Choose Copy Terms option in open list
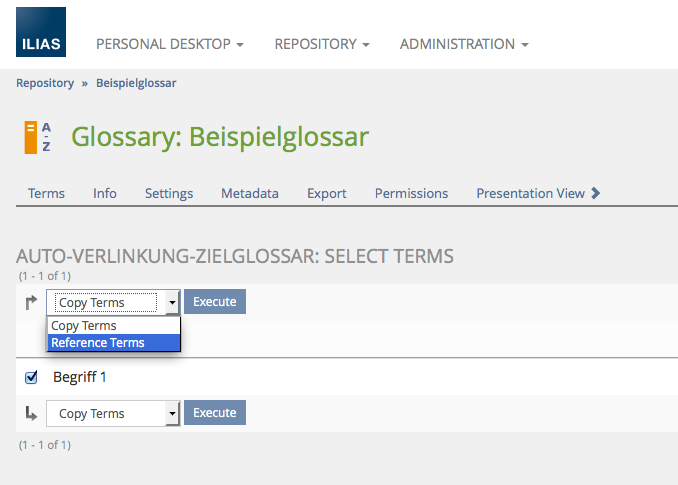The image size is (678, 485). 84,326
